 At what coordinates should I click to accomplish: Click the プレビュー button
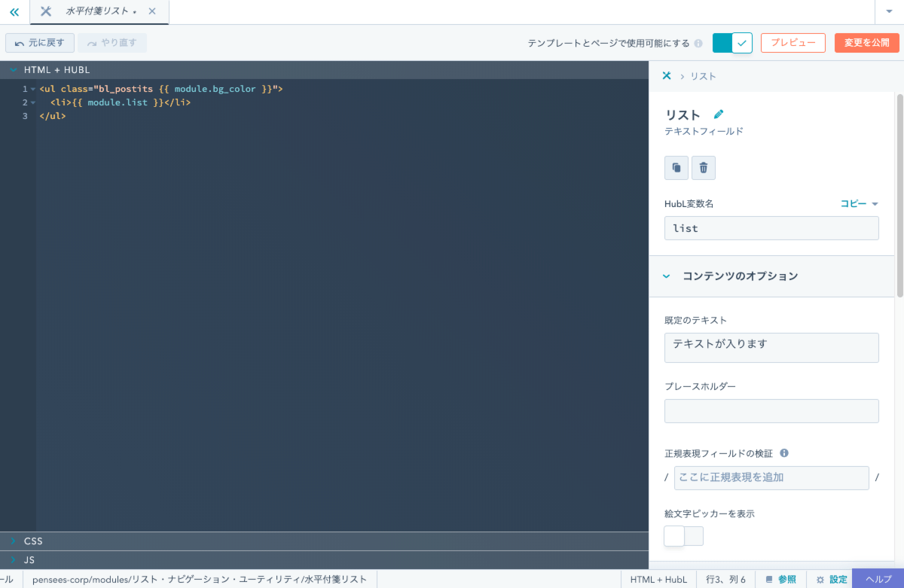pyautogui.click(x=793, y=43)
